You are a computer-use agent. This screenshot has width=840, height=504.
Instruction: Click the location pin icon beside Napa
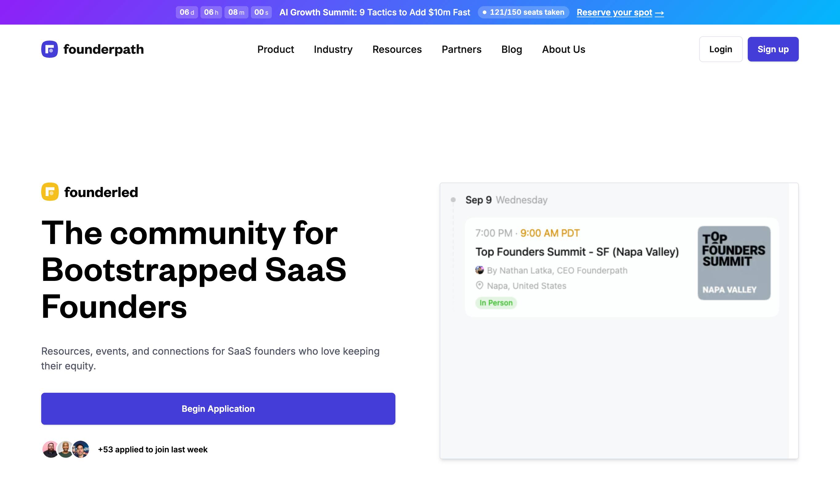[x=479, y=285]
